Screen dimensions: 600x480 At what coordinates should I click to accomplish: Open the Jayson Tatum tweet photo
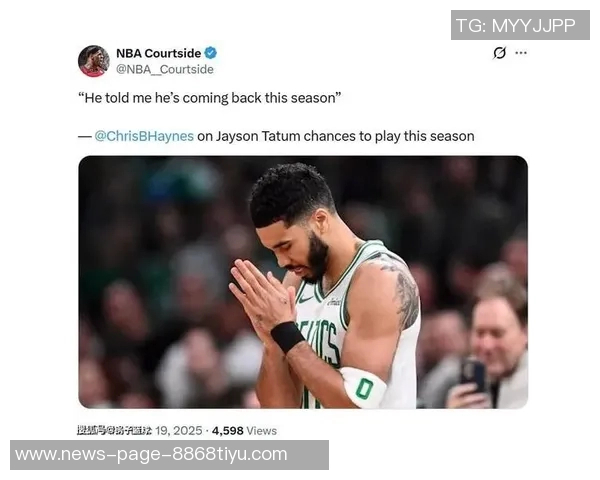pos(303,282)
